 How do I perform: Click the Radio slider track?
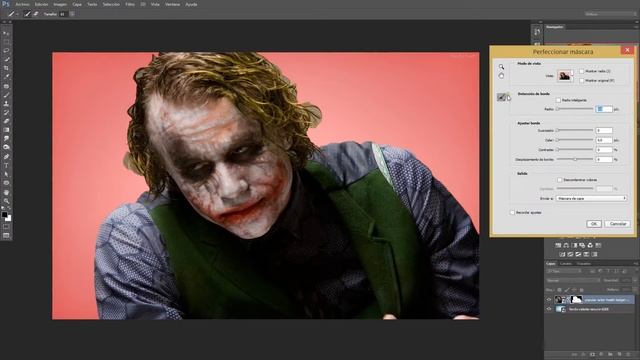tap(575, 109)
